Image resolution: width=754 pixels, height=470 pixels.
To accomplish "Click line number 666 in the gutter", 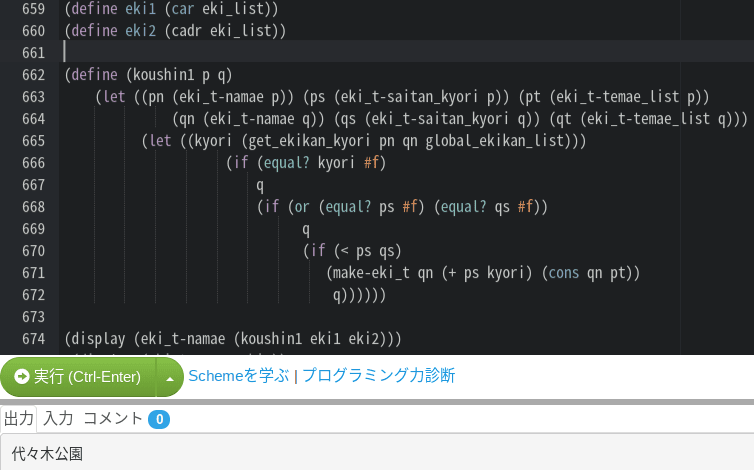I will (33, 163).
